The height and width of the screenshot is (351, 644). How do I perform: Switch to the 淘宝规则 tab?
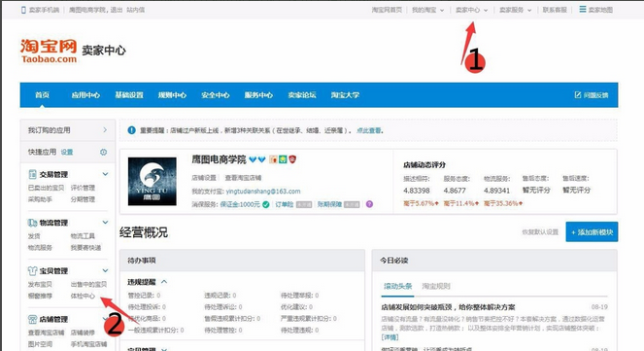click(x=436, y=286)
